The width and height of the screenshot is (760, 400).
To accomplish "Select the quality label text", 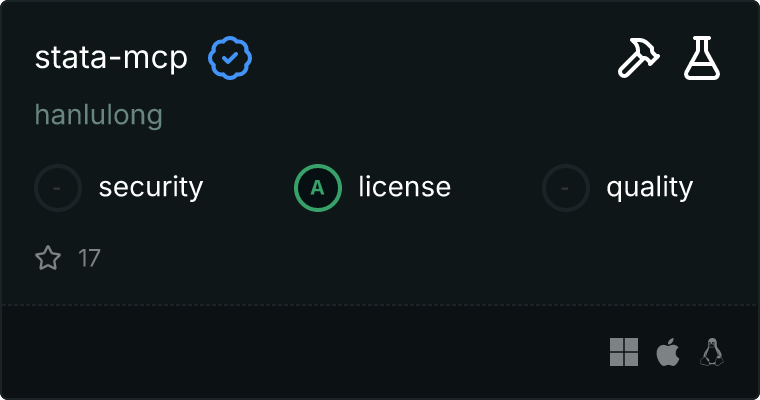I will 649,187.
